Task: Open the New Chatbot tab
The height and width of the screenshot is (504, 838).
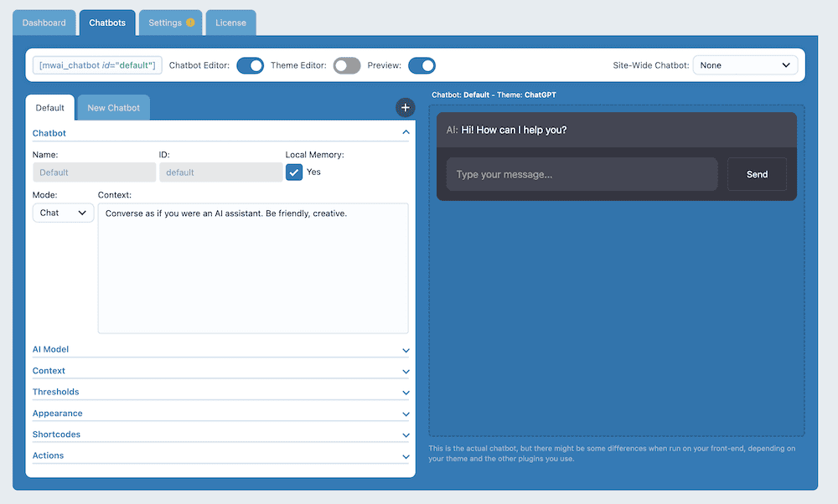Action: (x=113, y=107)
